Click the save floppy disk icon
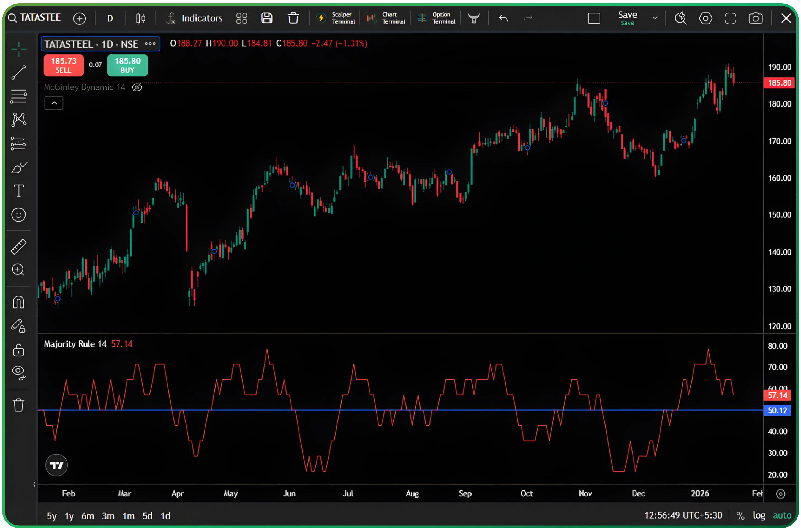This screenshot has width=801, height=532. (x=267, y=18)
